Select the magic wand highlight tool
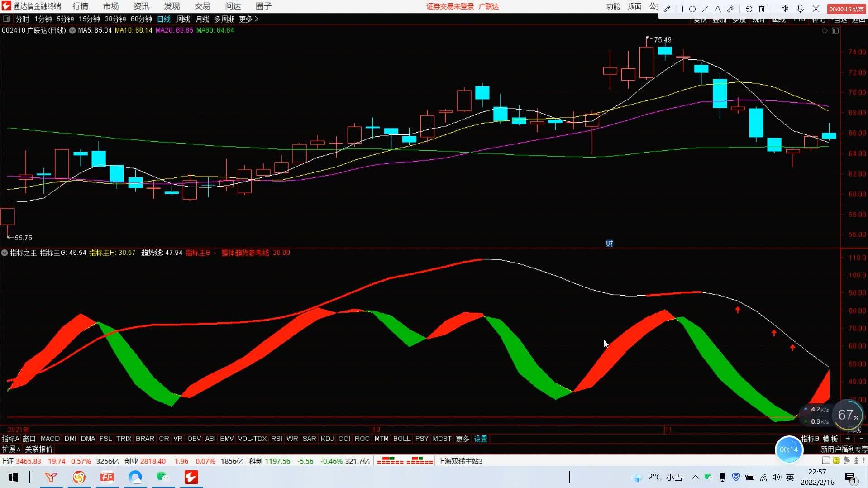The width and height of the screenshot is (868, 488). click(730, 9)
